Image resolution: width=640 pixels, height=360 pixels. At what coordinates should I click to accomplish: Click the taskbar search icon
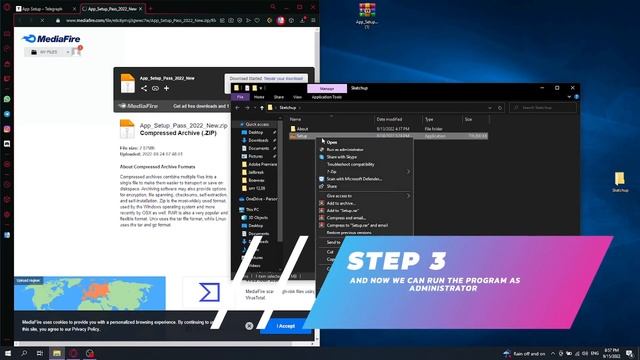click(24, 353)
